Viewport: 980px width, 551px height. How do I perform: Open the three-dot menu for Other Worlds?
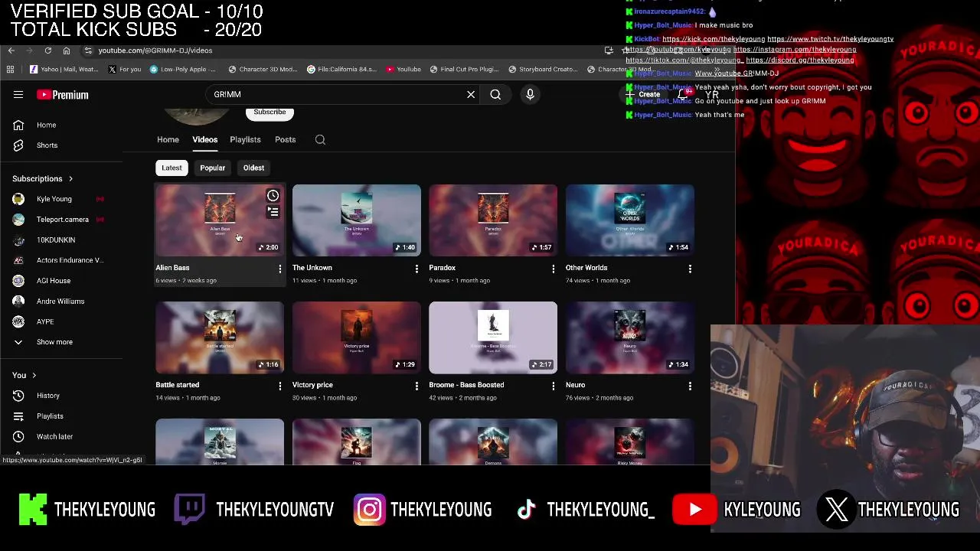690,269
